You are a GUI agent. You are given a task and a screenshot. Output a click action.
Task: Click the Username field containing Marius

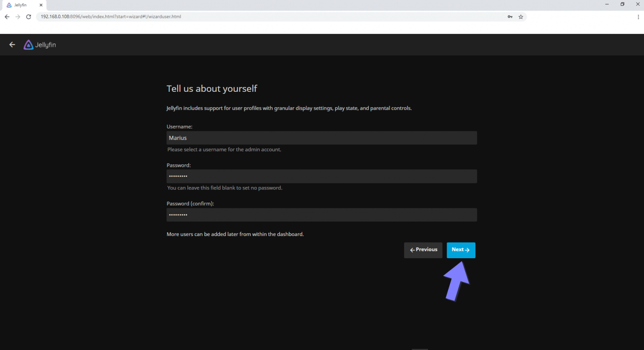[322, 138]
